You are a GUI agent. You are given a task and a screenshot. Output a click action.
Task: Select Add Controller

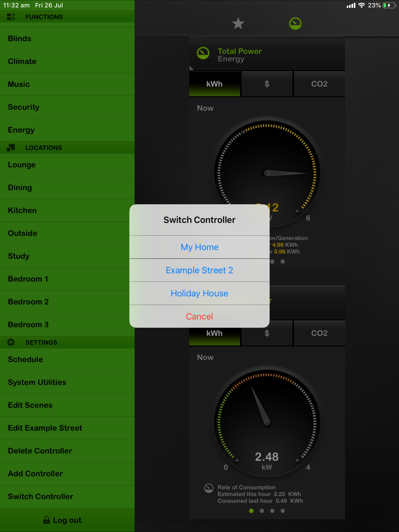click(x=67, y=474)
